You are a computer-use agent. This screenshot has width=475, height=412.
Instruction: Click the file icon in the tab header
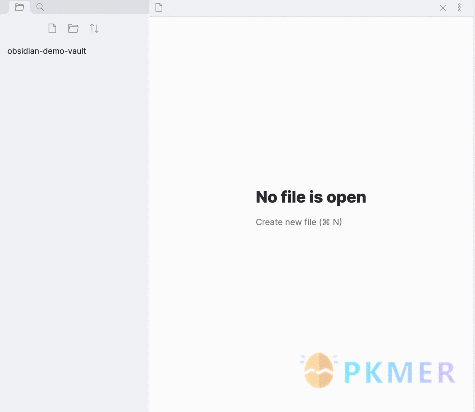159,7
